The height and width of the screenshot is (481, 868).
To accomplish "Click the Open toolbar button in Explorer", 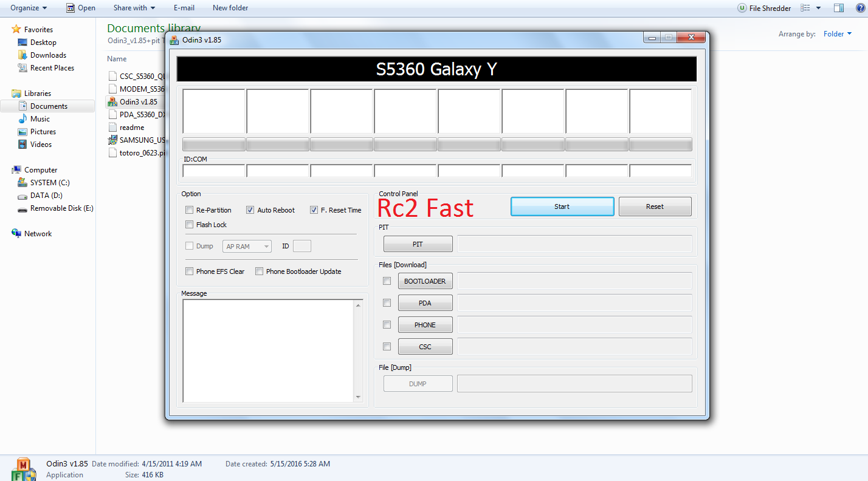I will pos(81,8).
